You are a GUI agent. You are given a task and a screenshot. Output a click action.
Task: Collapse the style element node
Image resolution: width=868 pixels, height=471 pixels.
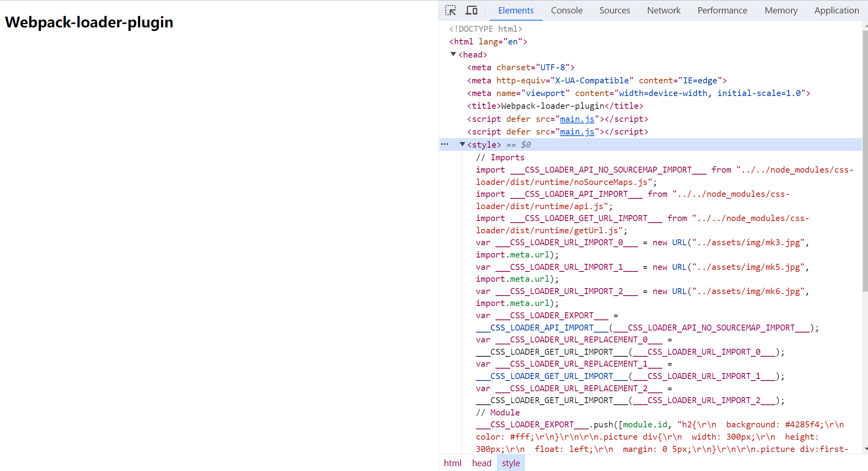pyautogui.click(x=462, y=144)
